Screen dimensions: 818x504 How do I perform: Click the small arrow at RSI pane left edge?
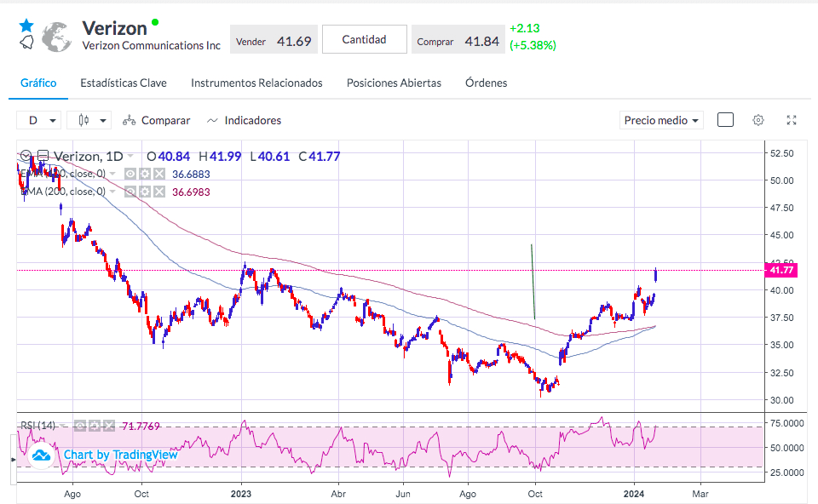pyautogui.click(x=14, y=459)
